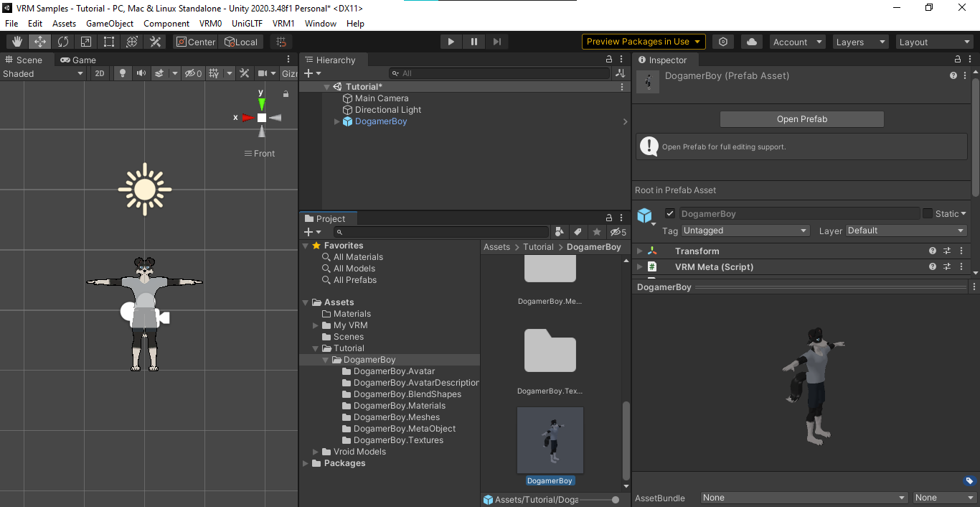Open the Component menu
980x507 pixels.
pos(166,24)
